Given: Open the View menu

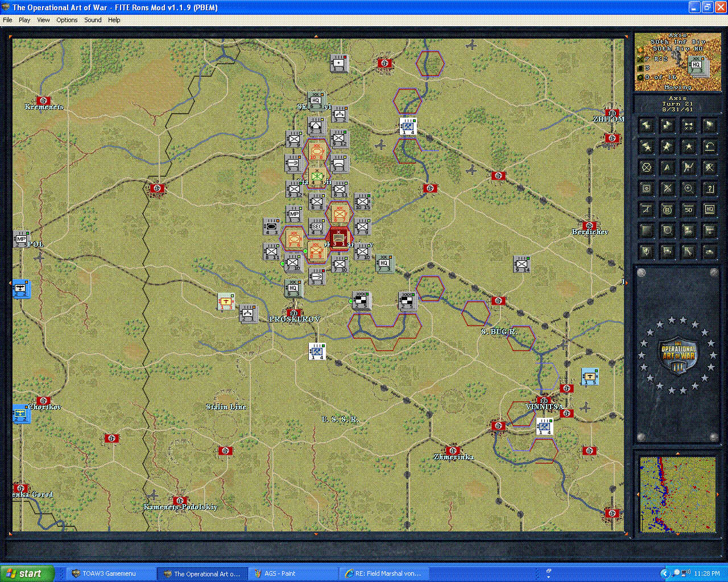Looking at the screenshot, I should click(43, 20).
